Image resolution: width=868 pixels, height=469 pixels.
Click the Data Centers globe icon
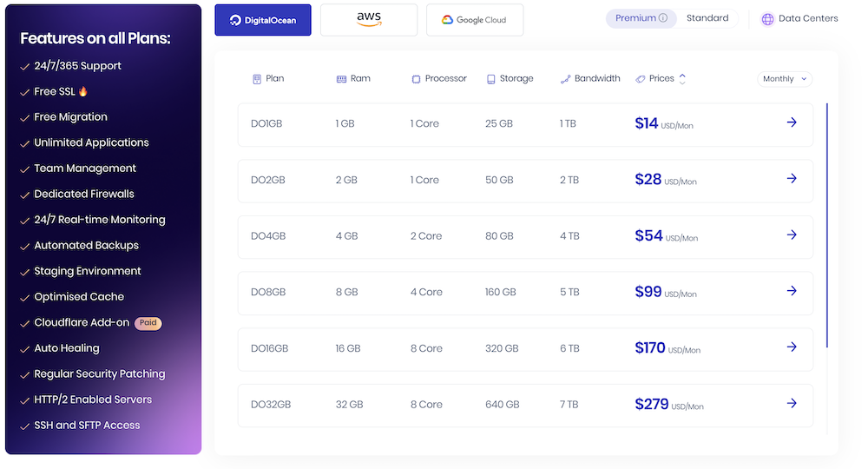[767, 19]
